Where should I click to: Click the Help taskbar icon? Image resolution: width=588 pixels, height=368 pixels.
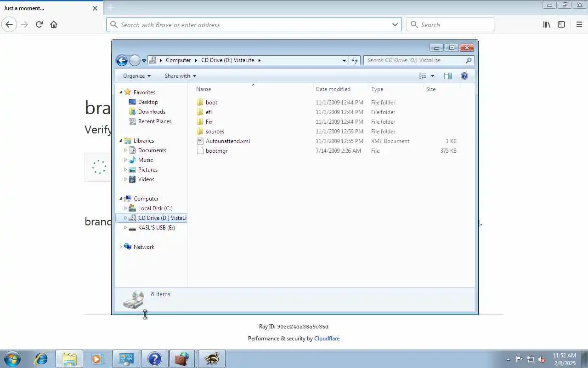coord(154,359)
